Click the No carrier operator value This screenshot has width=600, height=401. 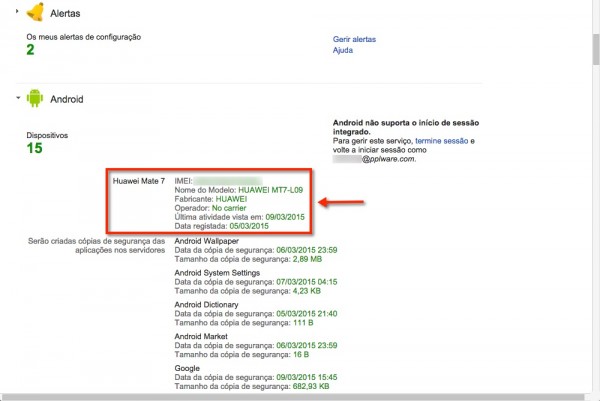[229, 208]
